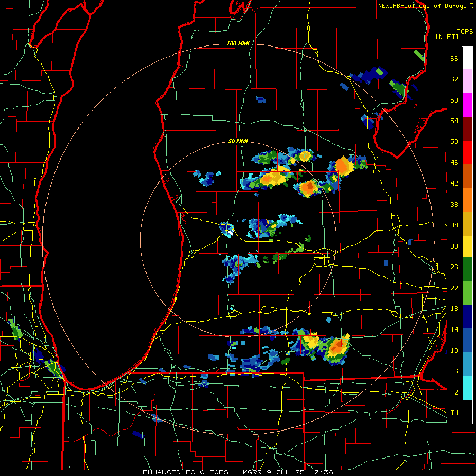The image size is (476, 476).
Task: Click the legend value 6
Action: point(456,371)
